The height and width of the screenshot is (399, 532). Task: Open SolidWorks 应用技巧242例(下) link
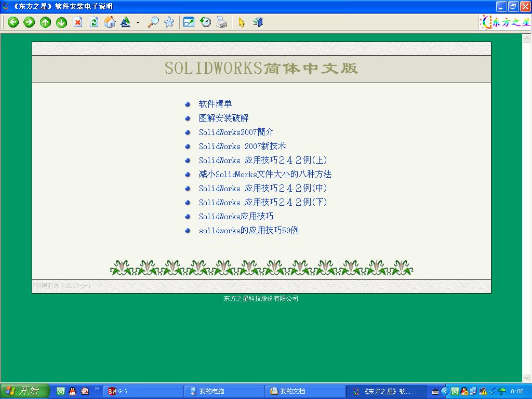(263, 202)
